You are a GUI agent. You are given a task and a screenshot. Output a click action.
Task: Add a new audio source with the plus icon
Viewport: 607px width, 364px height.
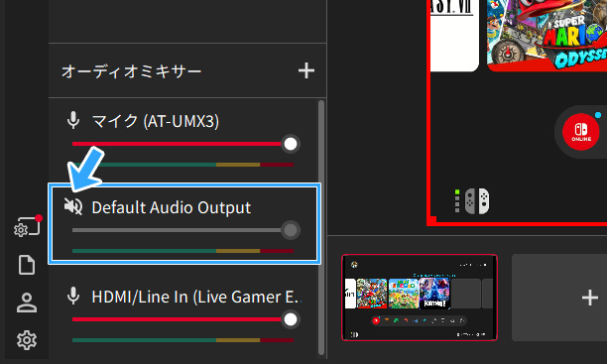point(306,70)
